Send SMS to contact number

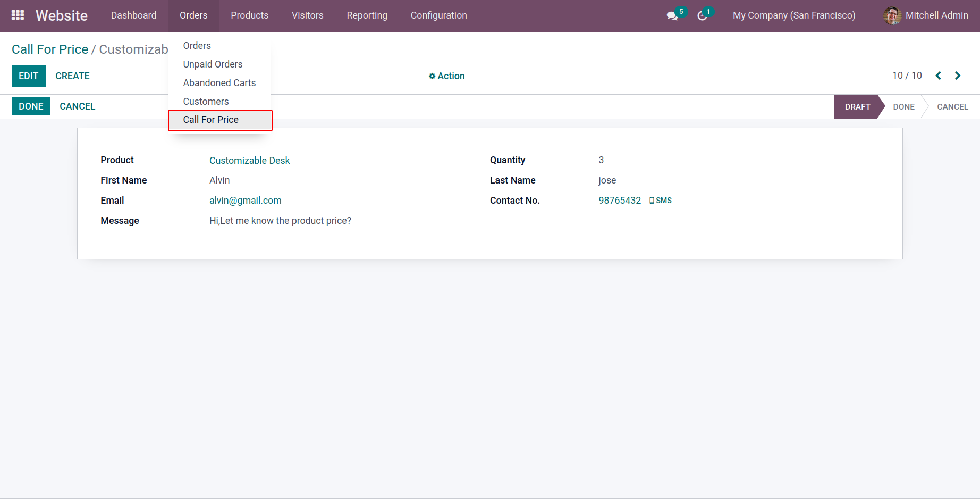tap(661, 201)
